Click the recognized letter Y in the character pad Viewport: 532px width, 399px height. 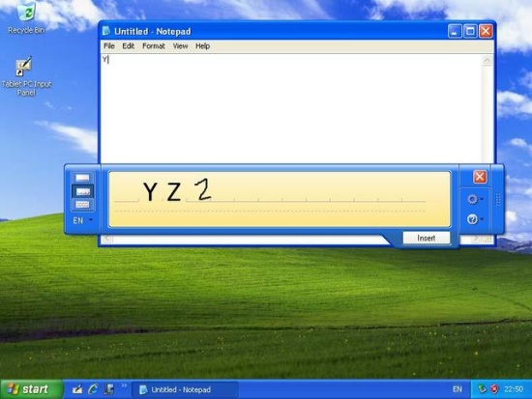pos(150,191)
